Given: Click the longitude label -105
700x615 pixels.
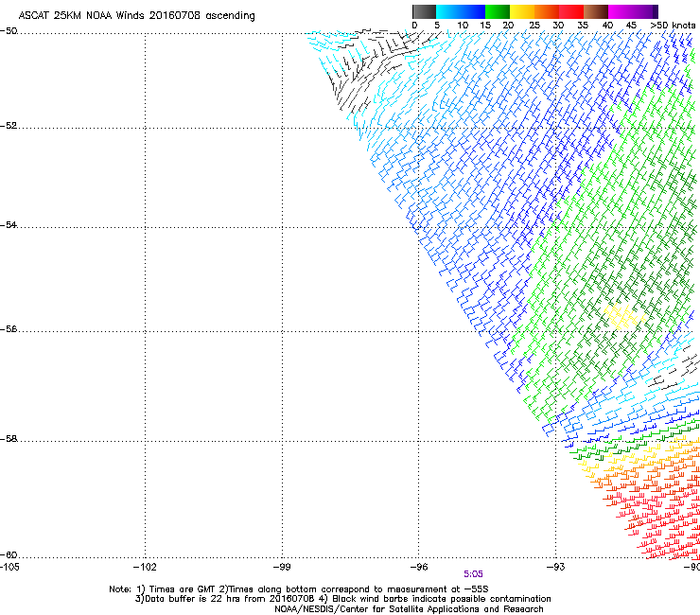Looking at the screenshot, I should click(9, 567).
